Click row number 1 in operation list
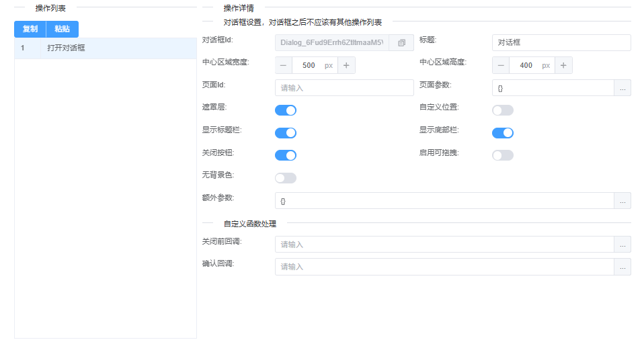This screenshot has width=644, height=340. tap(23, 48)
